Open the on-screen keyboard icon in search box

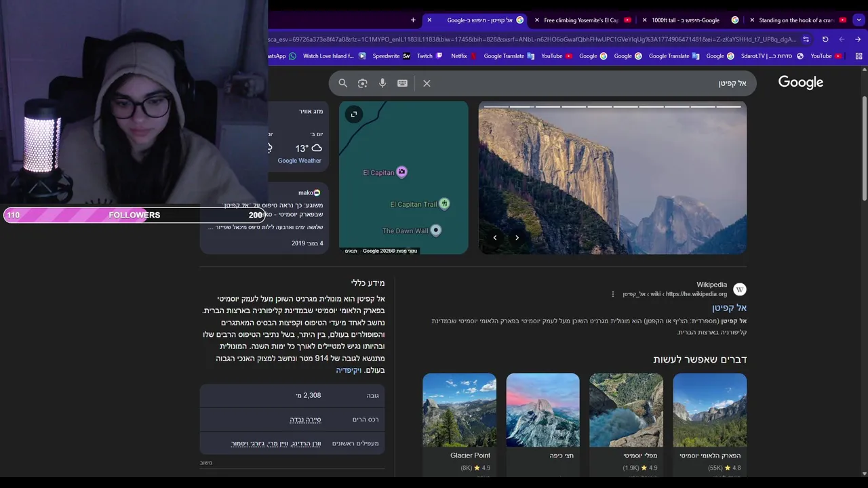[402, 83]
